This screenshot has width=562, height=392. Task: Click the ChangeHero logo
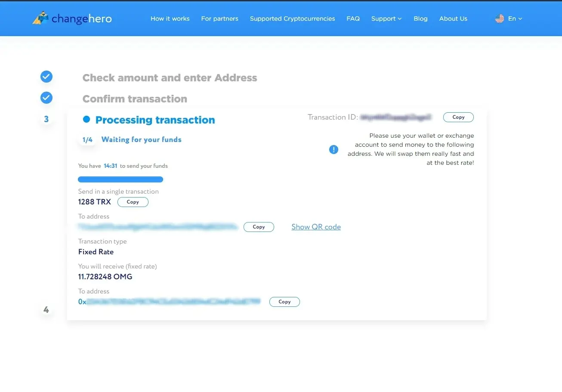[72, 19]
